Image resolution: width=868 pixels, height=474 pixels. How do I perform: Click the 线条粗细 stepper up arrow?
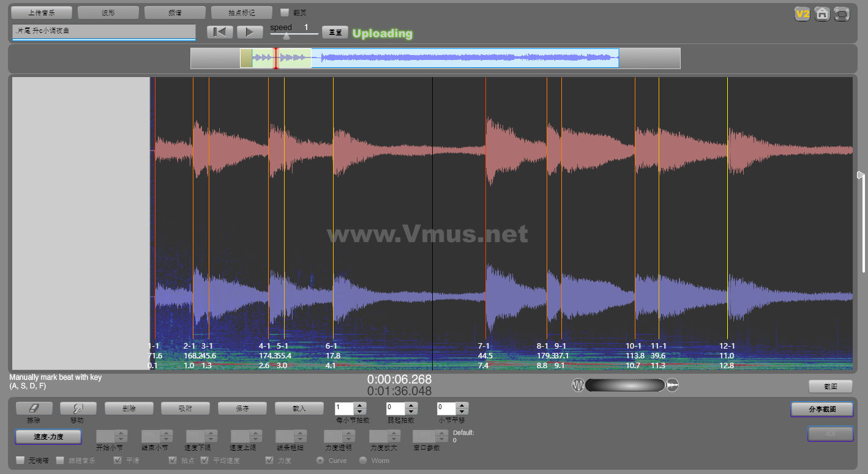click(x=300, y=433)
